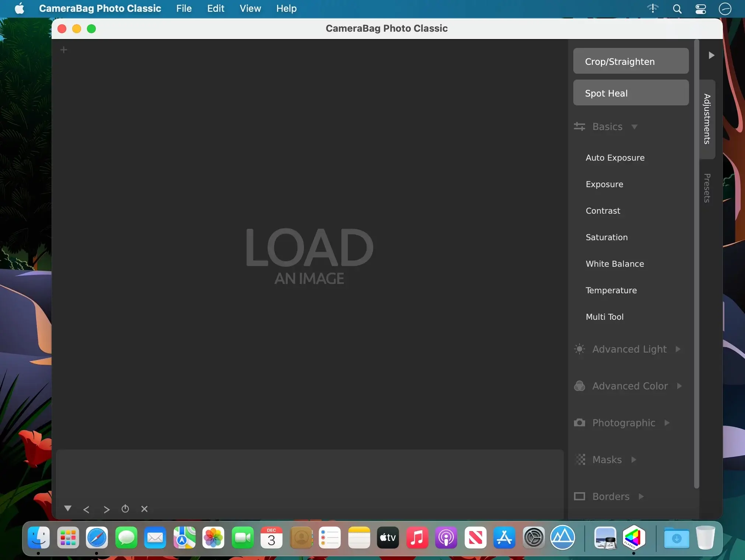Add a Contrast adjustment
The image size is (745, 560).
603,211
